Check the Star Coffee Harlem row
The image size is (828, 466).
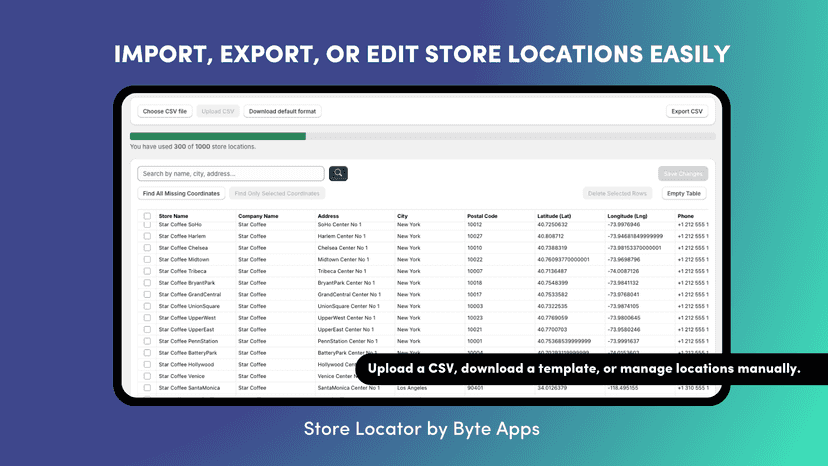coord(147,236)
